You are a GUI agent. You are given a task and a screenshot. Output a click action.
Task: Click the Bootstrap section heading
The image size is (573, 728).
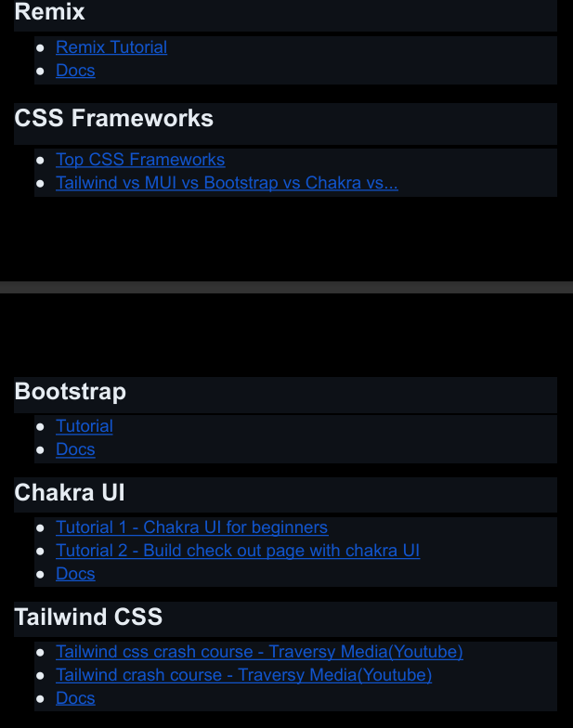click(x=71, y=392)
